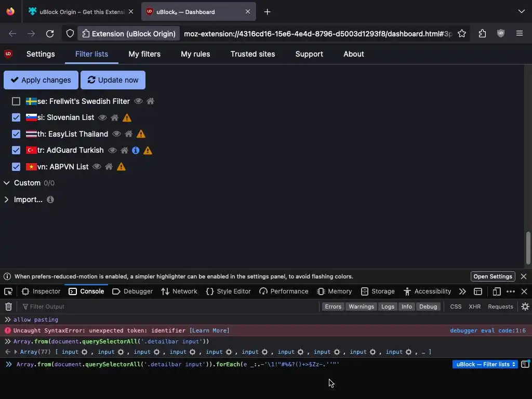
Task: Click the info icon next to Import...
Action: tap(50, 199)
